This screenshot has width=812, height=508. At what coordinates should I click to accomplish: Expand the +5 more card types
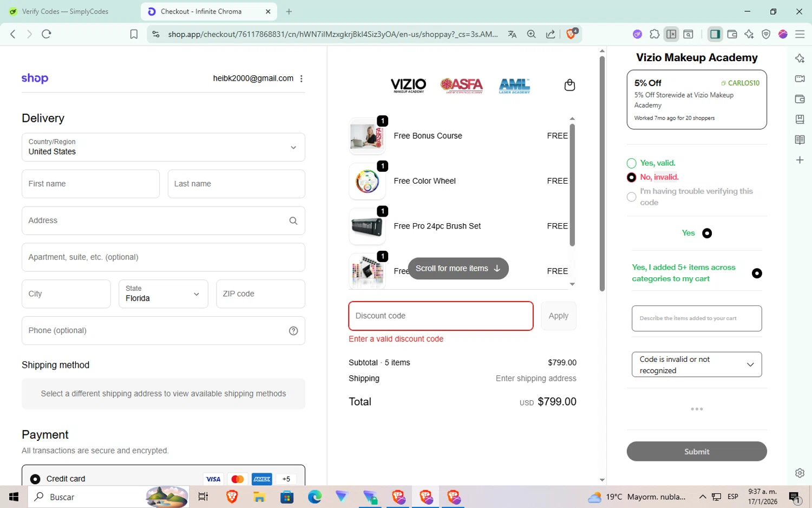pos(286,479)
